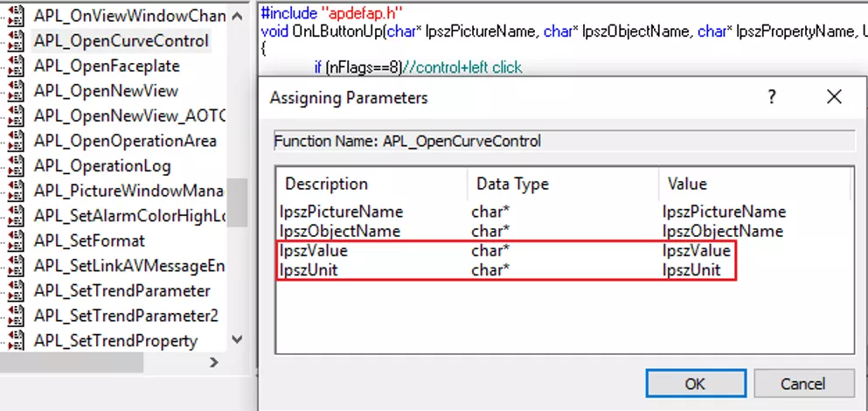Click the if (nFlags==8) code line
Screen dimensions: 868x411
tap(418, 67)
